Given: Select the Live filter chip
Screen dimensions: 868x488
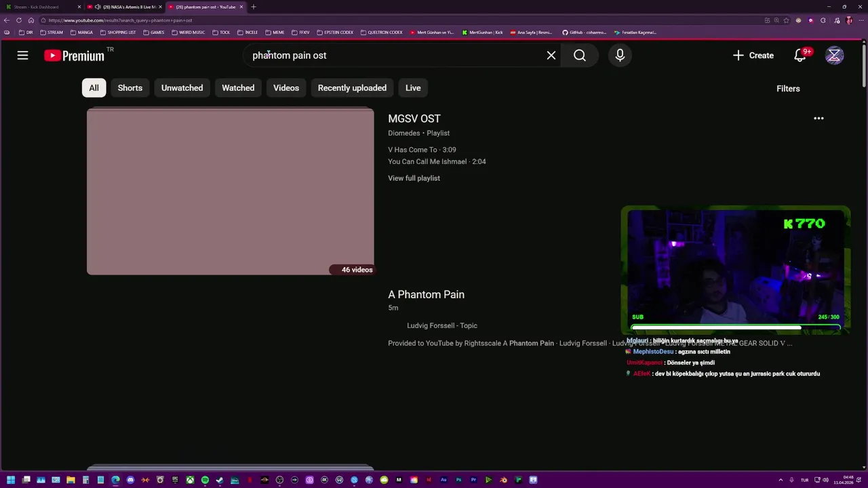Looking at the screenshot, I should click(x=413, y=88).
